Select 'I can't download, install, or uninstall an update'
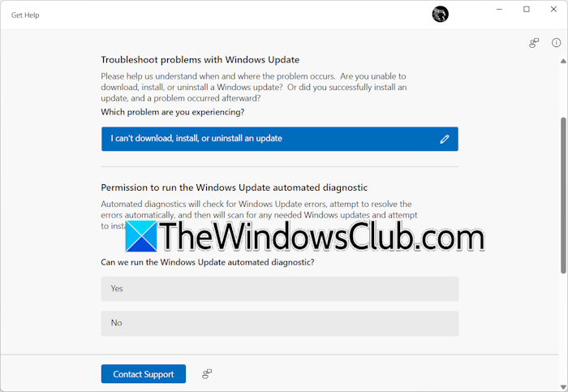This screenshot has height=392, width=568. pyautogui.click(x=280, y=139)
